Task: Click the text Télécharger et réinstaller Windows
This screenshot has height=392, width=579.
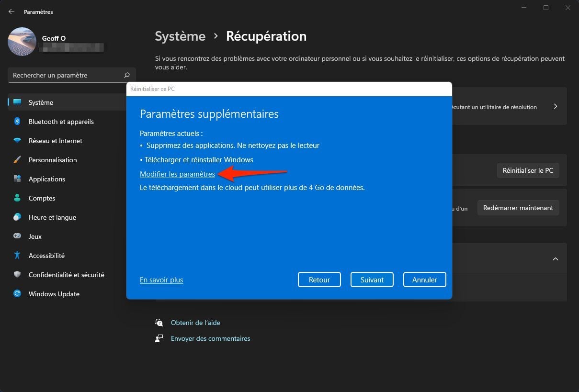Action: coord(199,159)
